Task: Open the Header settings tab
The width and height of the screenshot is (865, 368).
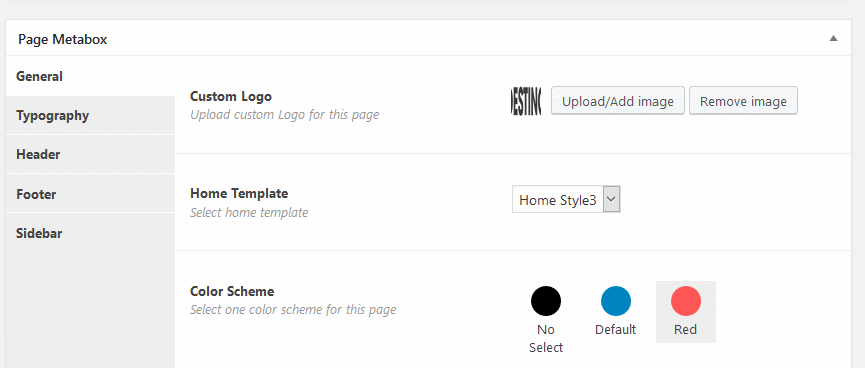Action: tap(90, 154)
